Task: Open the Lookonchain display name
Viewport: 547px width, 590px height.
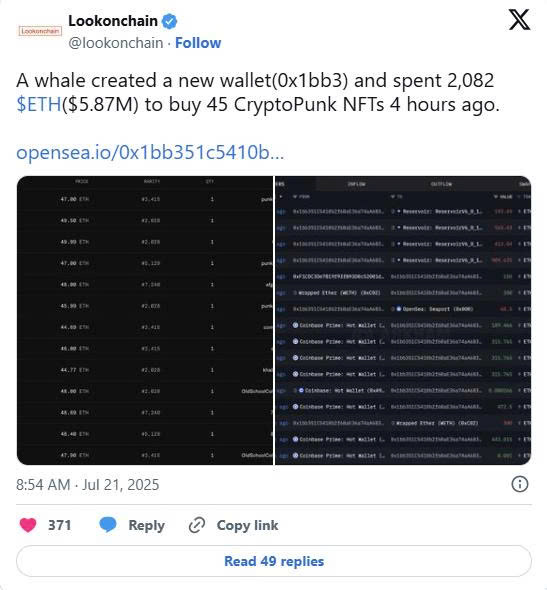Action: 113,21
